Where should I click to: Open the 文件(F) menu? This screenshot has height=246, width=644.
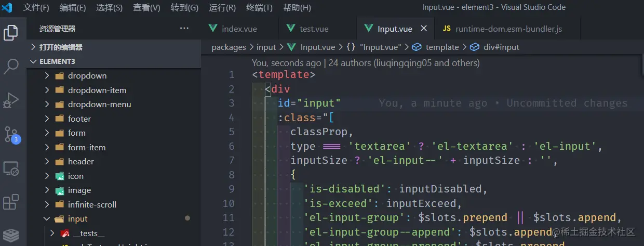pyautogui.click(x=36, y=8)
